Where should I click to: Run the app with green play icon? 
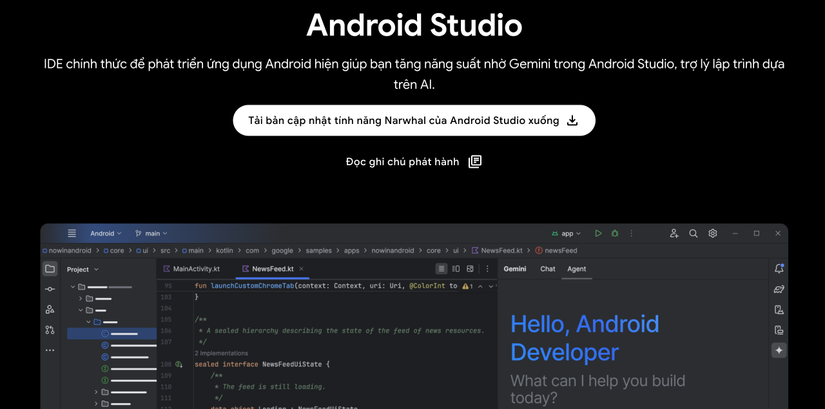tap(598, 233)
